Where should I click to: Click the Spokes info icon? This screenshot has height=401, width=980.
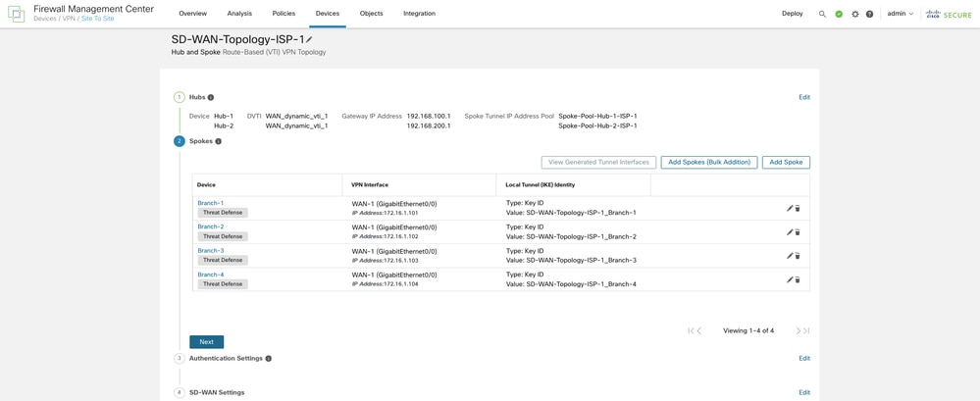tap(218, 141)
